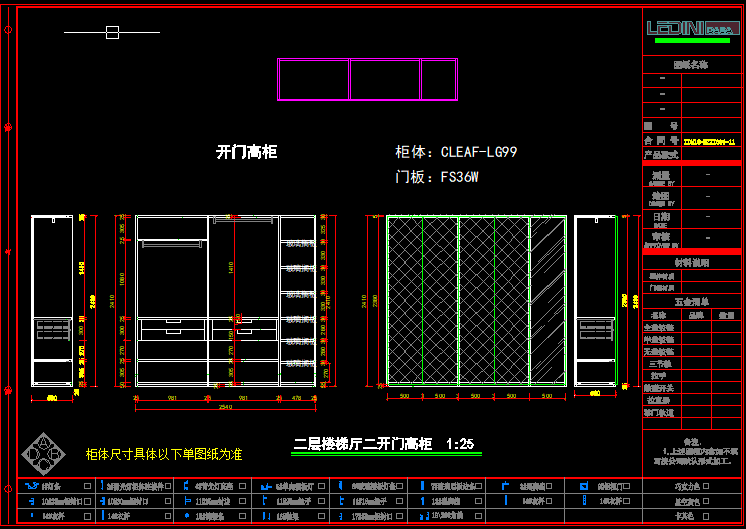Viewport: 746px width, 529px height.
Task: Click the left side elevation cabinet view
Action: coord(53,300)
